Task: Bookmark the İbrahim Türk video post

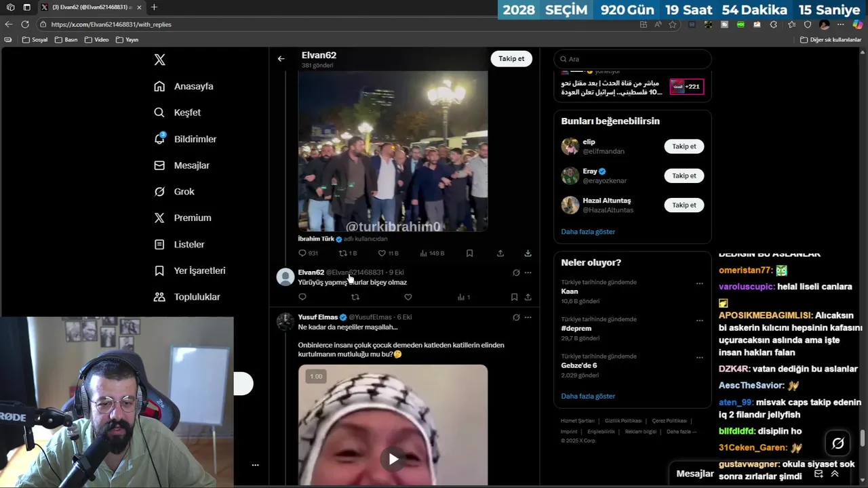Action: 469,253
